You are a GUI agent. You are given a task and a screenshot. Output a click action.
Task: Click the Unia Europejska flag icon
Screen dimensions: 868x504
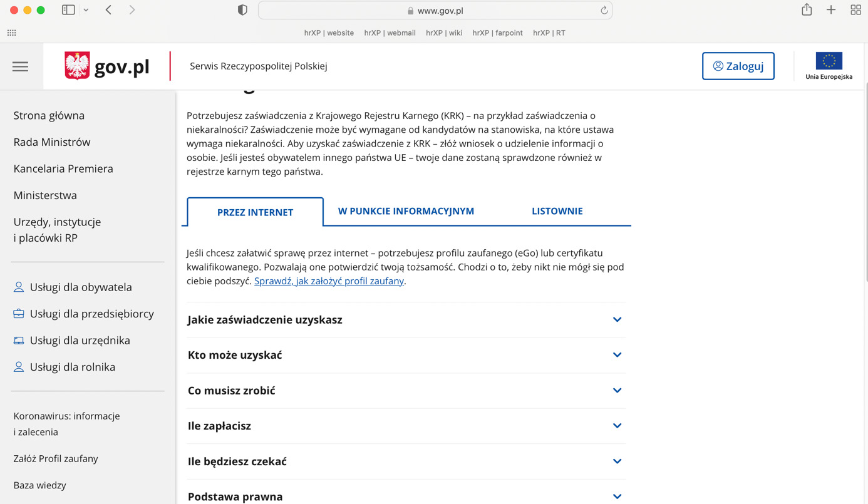click(829, 61)
